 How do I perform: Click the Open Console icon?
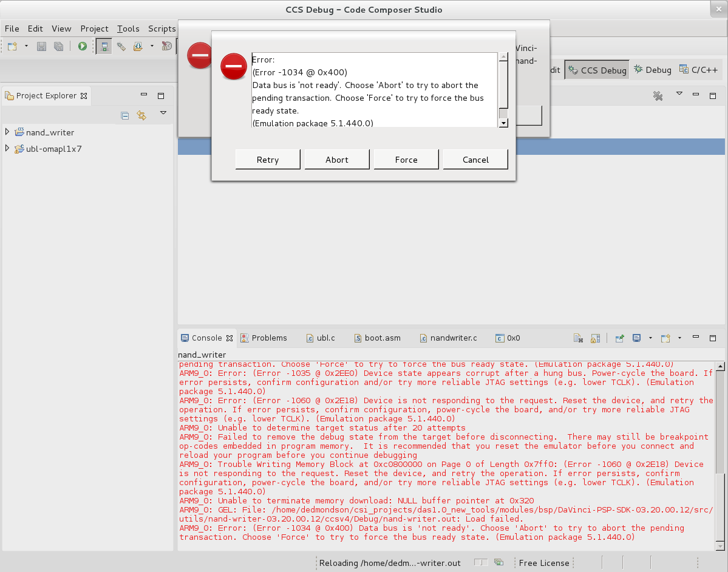pyautogui.click(x=666, y=338)
